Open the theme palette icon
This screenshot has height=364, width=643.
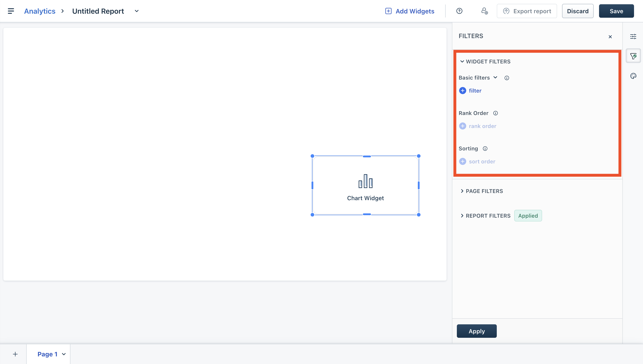click(633, 76)
